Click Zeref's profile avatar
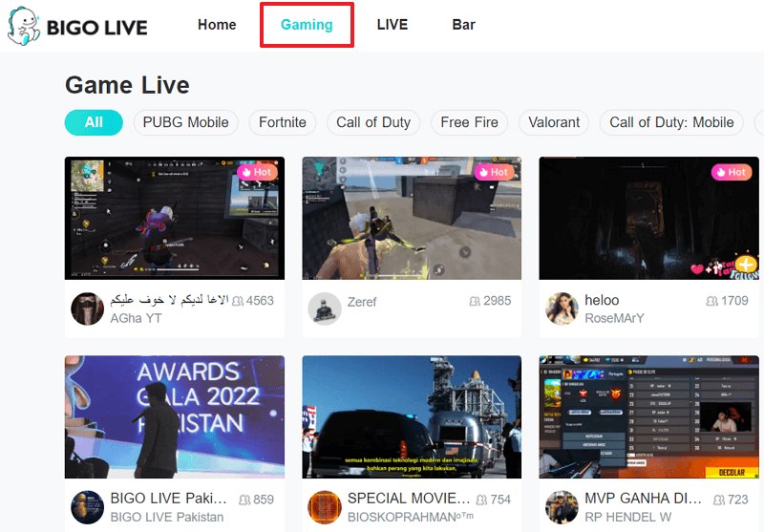Viewport: 764px width, 532px height. coord(325,309)
